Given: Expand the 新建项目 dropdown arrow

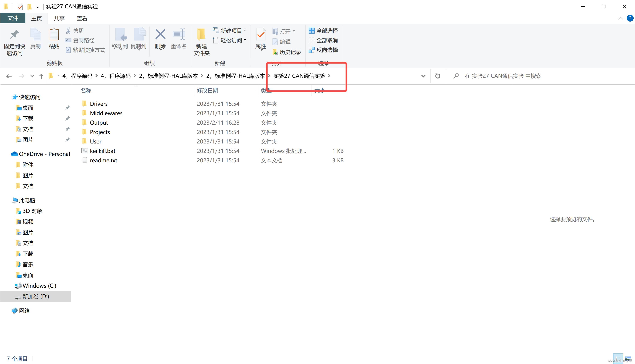Looking at the screenshot, I should click(x=244, y=30).
